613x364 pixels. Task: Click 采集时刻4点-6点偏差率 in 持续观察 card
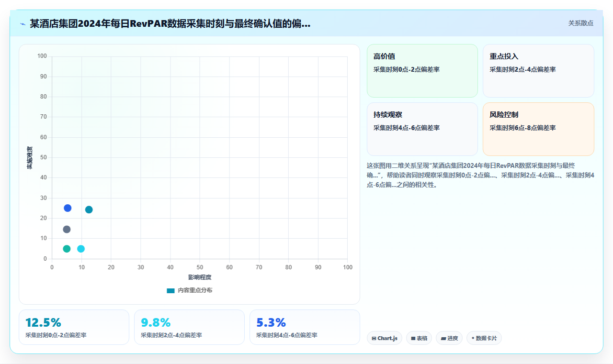[407, 128]
